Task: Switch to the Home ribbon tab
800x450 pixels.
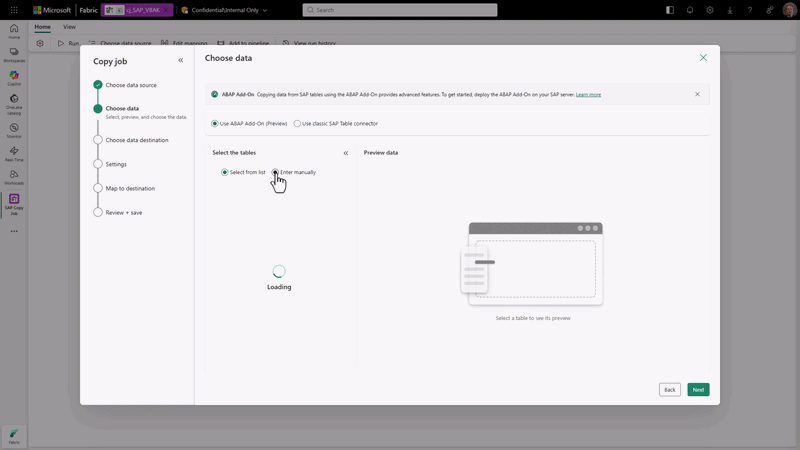Action: [42, 27]
